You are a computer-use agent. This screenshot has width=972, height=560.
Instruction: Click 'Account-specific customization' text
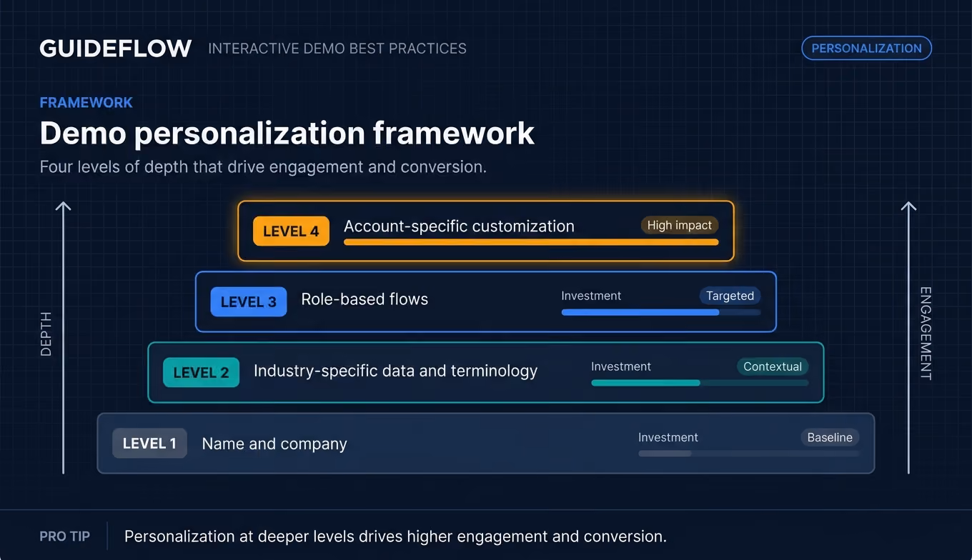[459, 226]
